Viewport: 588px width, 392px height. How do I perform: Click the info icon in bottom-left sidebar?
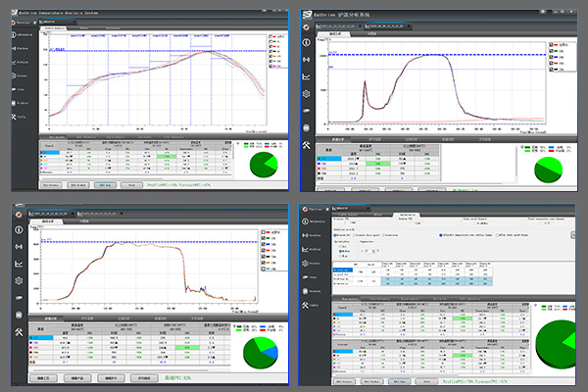(x=21, y=229)
